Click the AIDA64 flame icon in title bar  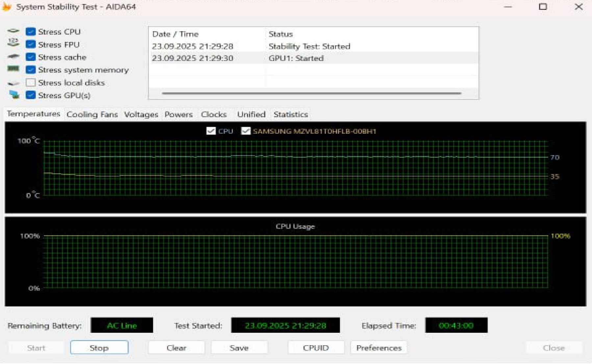click(7, 7)
